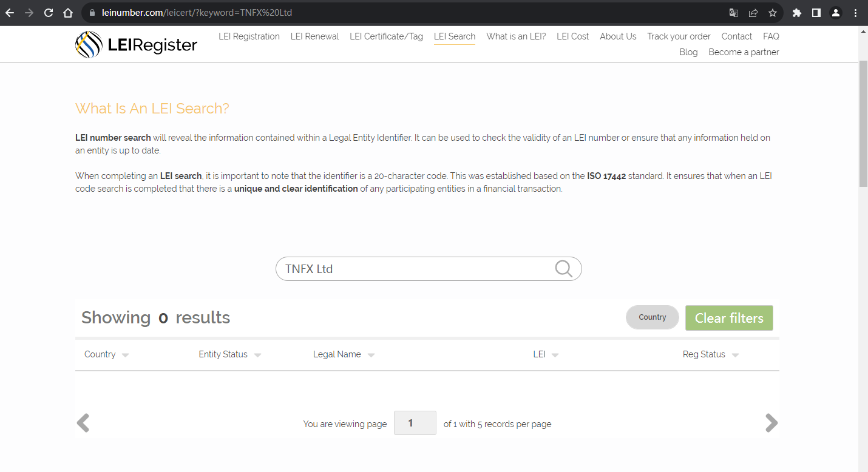Click the 'You are viewing page' label
Viewport: 868px width, 472px height.
(x=345, y=424)
